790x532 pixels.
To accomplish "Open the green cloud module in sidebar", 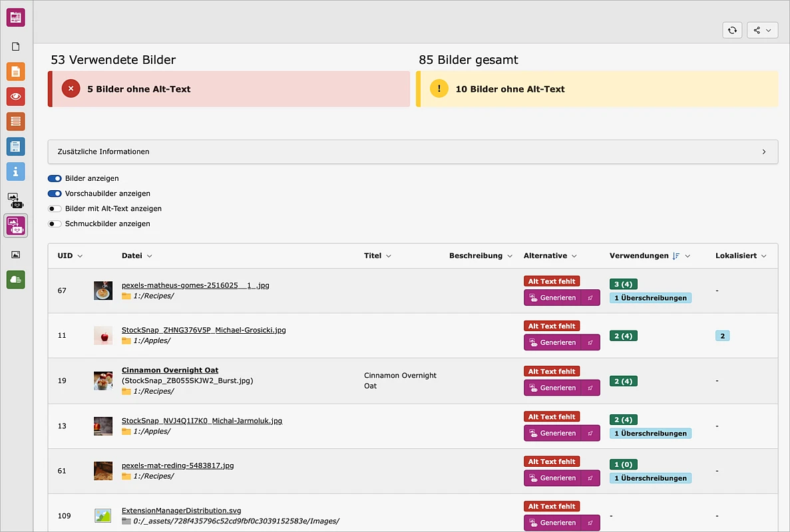I will pos(16,280).
